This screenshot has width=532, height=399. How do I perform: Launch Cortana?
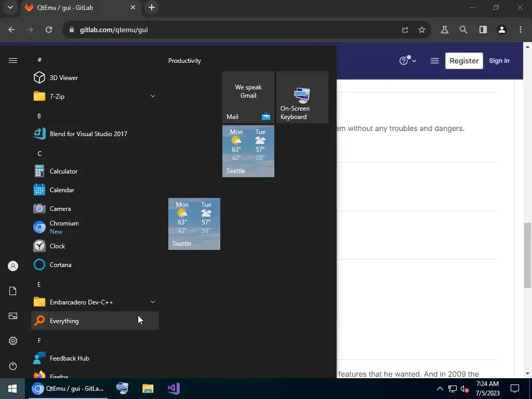click(x=95, y=264)
